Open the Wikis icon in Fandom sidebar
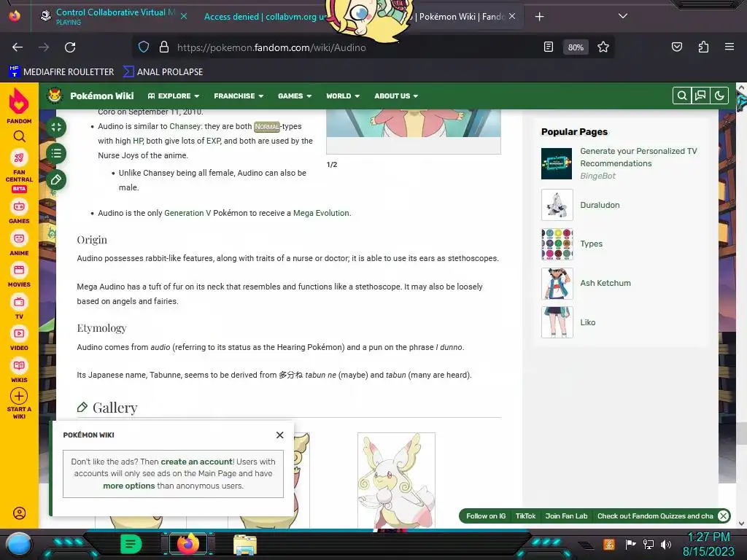 pyautogui.click(x=19, y=365)
